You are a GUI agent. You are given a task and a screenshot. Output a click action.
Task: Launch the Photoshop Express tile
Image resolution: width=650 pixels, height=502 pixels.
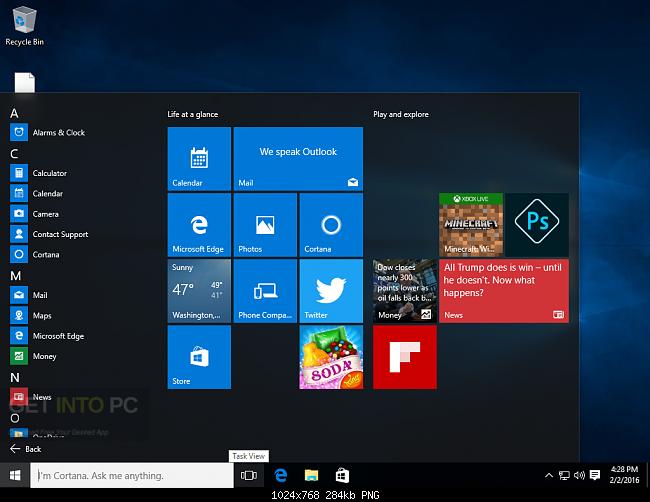537,225
